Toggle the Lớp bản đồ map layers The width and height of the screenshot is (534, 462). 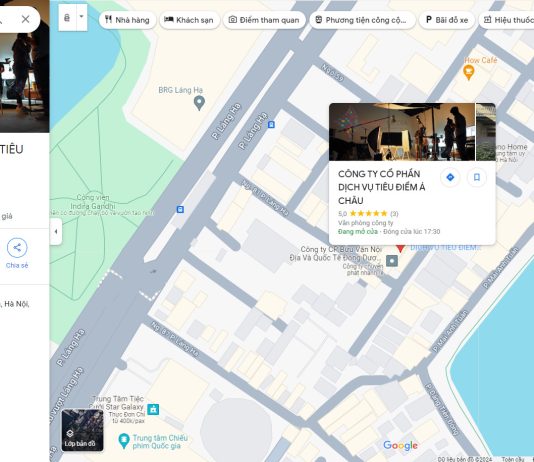pyautogui.click(x=82, y=430)
